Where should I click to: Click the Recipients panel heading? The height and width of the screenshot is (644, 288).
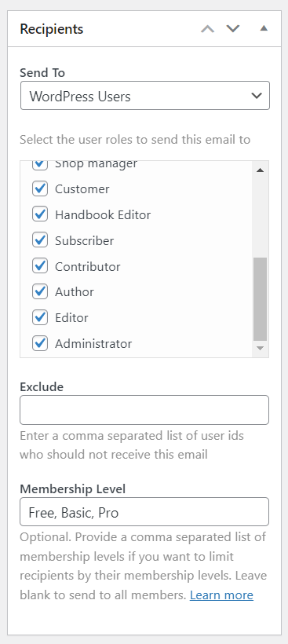point(52,29)
